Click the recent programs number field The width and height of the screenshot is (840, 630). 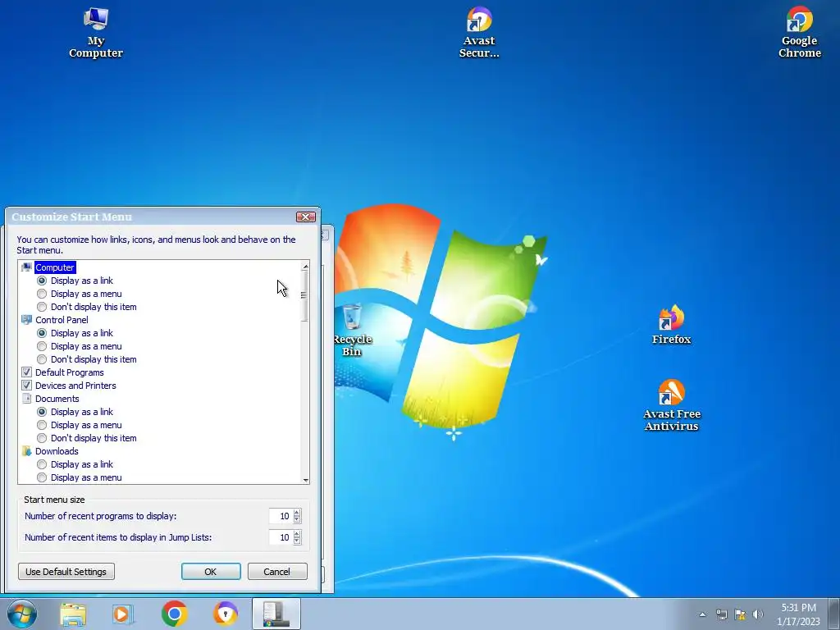pyautogui.click(x=281, y=516)
